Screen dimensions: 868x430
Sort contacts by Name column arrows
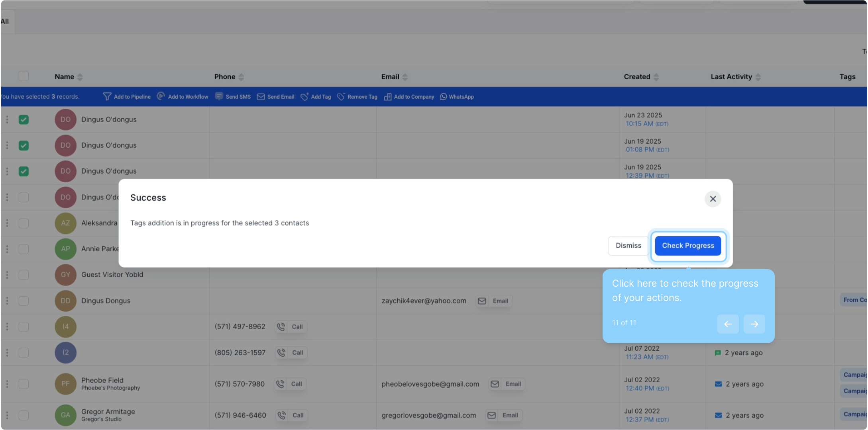click(80, 77)
